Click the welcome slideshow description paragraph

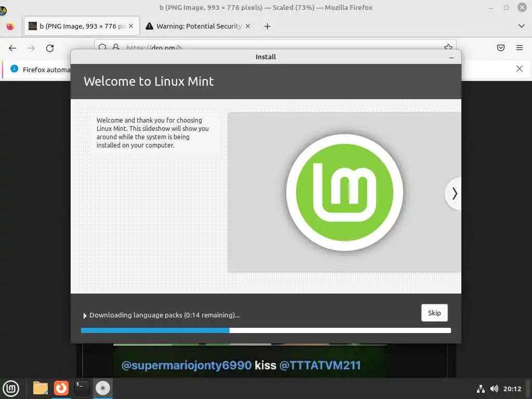(x=153, y=132)
